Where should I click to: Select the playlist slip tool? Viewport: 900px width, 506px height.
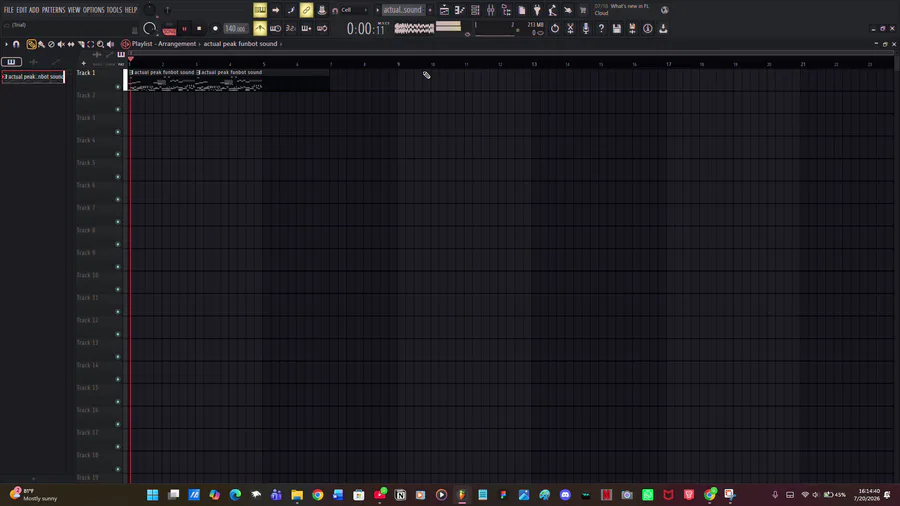click(71, 44)
